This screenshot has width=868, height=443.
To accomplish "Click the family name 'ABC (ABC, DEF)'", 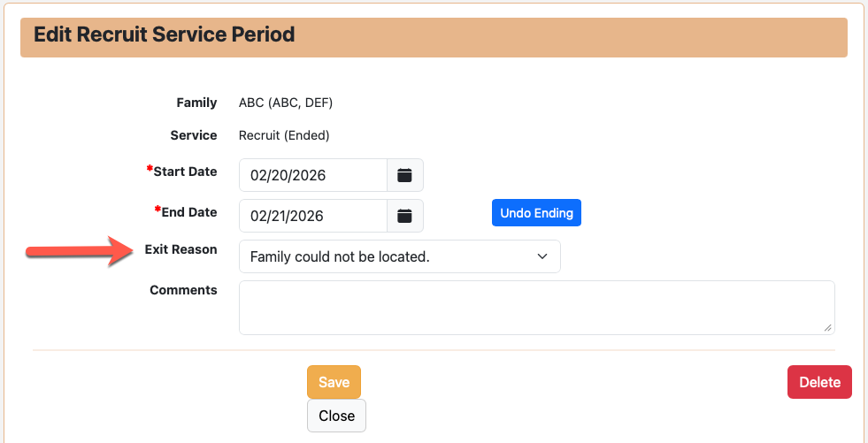I will point(286,103).
